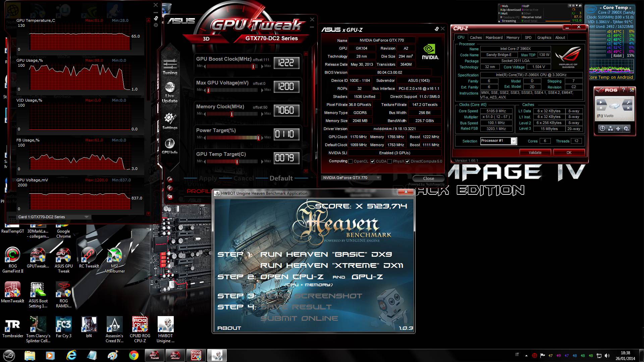Open the Processor #1 selection dropdown
The image size is (644, 362).
(498, 141)
